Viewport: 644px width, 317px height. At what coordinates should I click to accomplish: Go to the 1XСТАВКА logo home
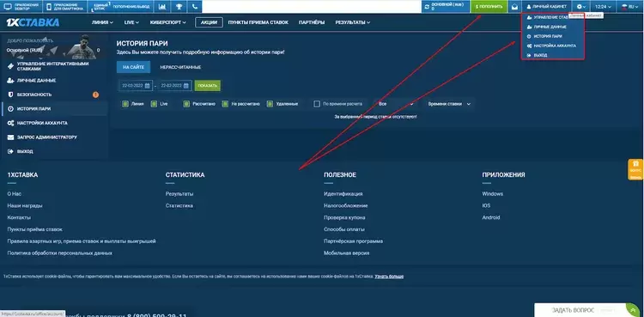(33, 22)
